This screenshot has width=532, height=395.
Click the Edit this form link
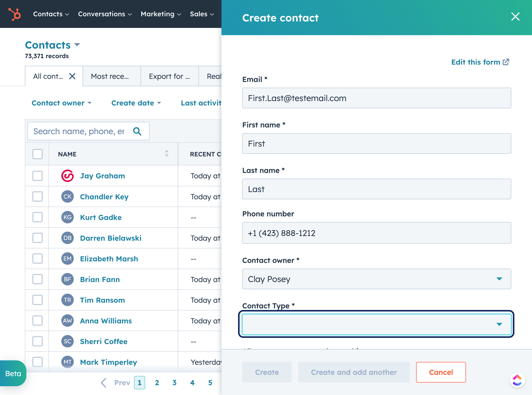(480, 62)
